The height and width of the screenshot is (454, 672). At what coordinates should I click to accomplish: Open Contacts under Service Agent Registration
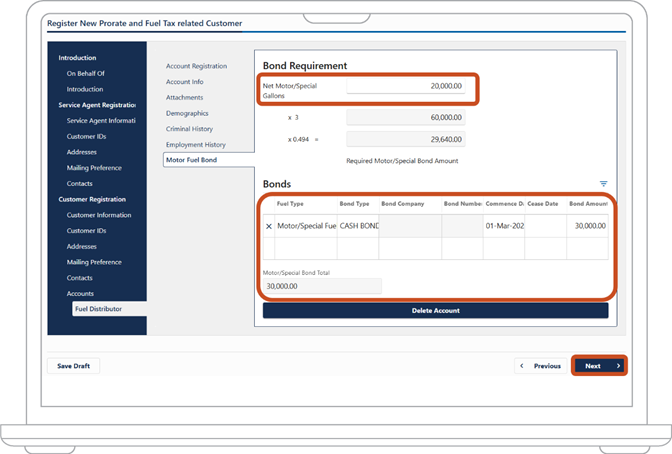(x=79, y=183)
